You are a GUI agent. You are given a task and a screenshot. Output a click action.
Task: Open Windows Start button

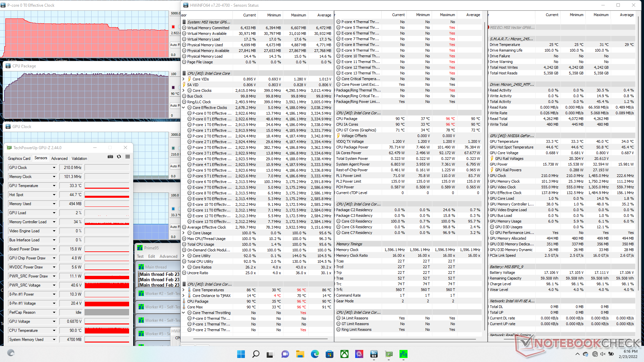241,354
